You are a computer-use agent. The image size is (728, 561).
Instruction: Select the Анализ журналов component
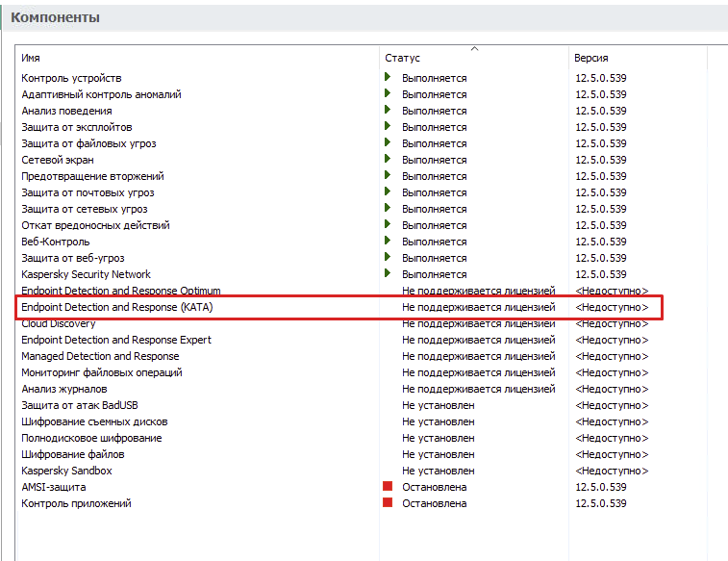pos(64,389)
